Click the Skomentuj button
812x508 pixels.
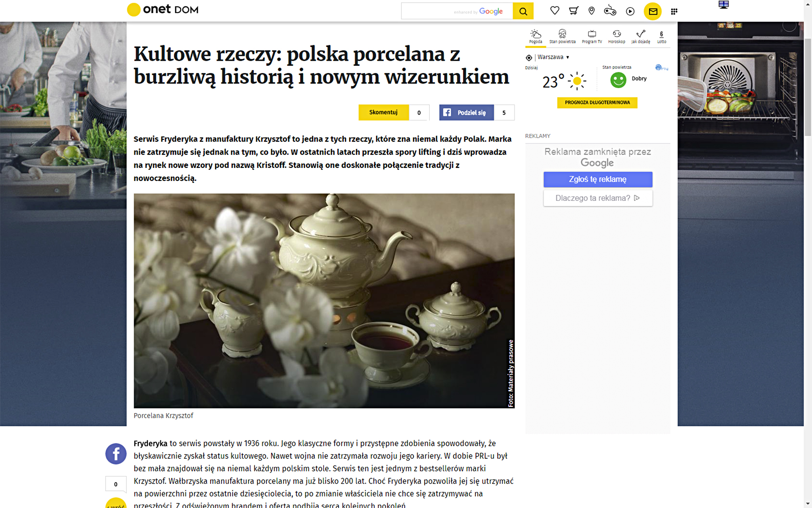[x=383, y=112]
